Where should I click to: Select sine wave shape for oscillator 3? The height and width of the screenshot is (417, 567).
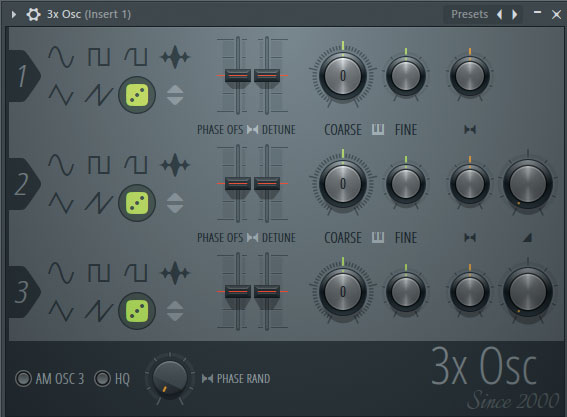point(61,273)
